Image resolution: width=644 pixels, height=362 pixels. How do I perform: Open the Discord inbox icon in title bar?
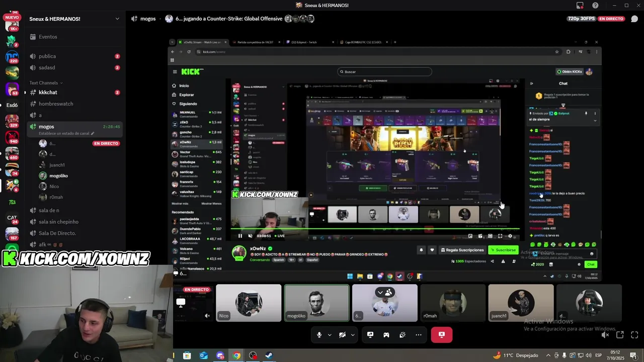tap(580, 6)
